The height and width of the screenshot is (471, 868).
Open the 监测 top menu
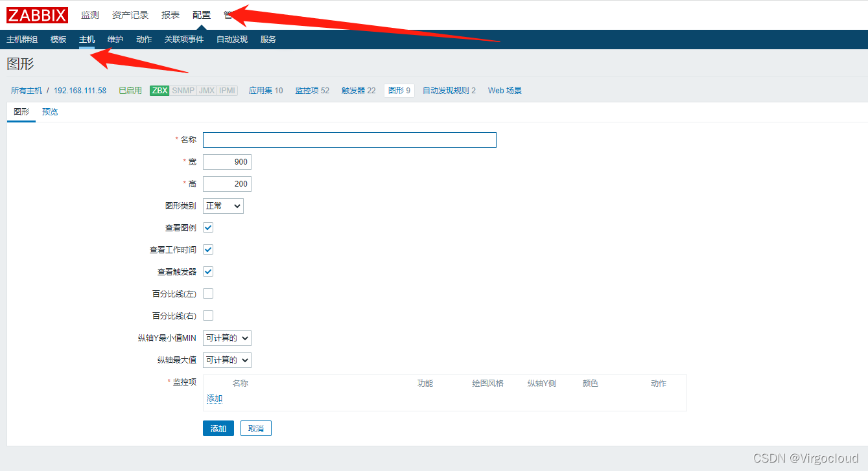coord(90,15)
